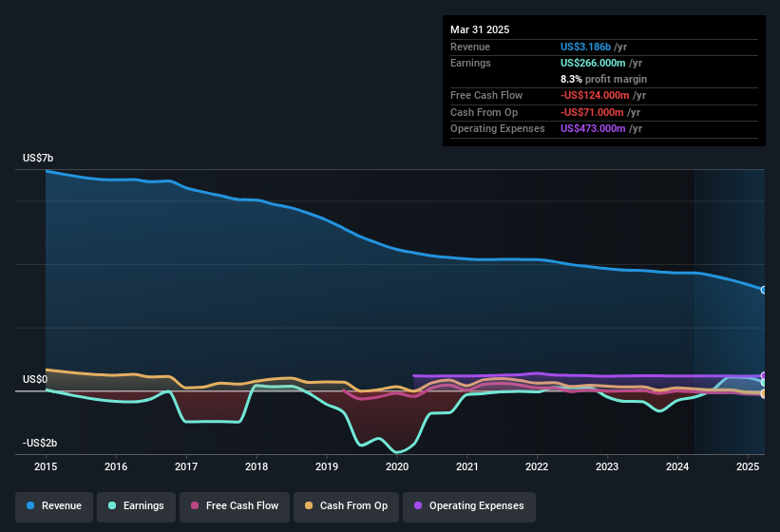Click the Free Cash Flow label in tooltip
Viewport: 780px width, 532px height.
[486, 95]
